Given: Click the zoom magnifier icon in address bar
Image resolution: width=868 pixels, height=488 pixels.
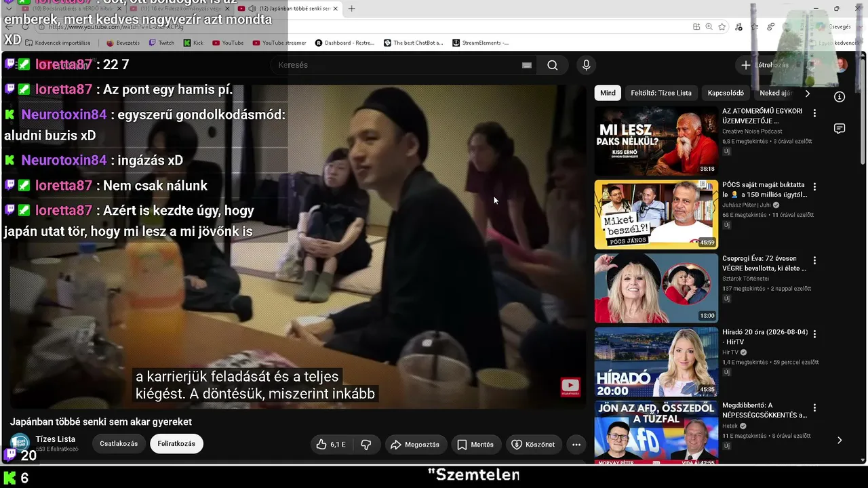Looking at the screenshot, I should tap(709, 26).
